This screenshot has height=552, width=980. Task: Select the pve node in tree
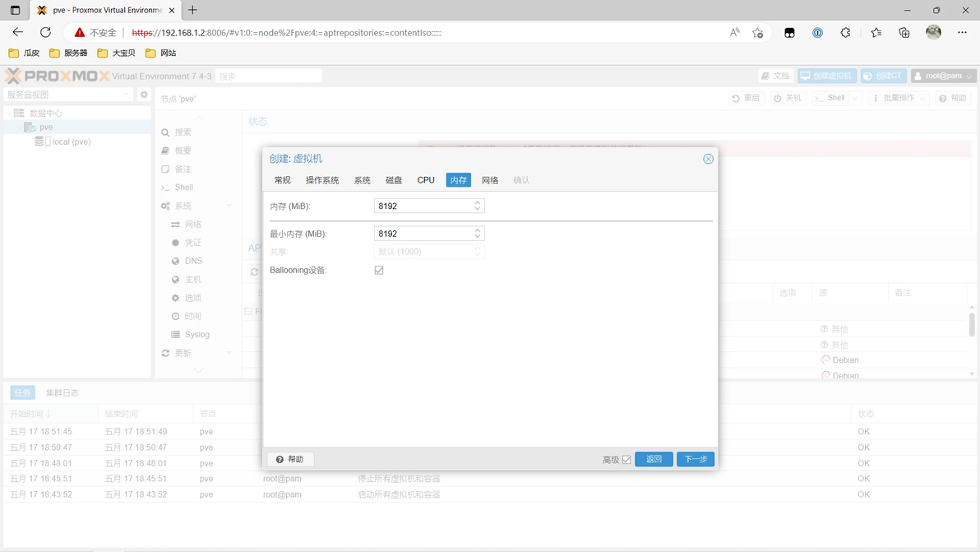tap(45, 127)
